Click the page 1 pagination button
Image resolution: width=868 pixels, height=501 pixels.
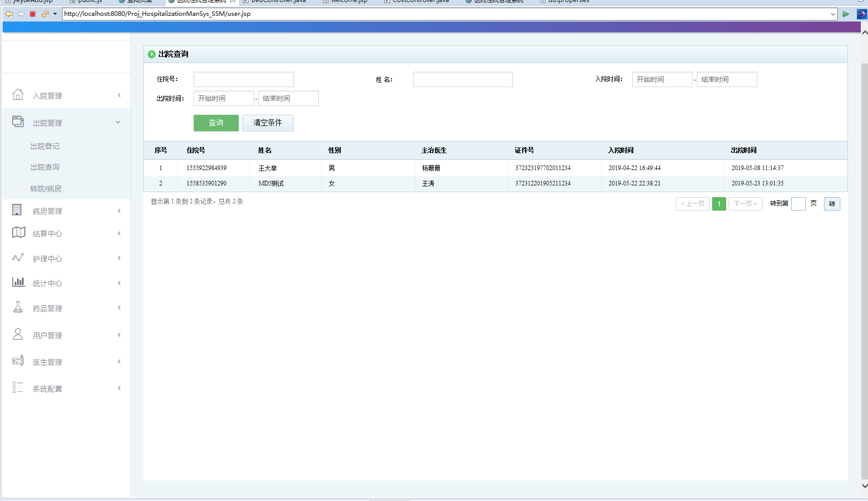(x=719, y=204)
